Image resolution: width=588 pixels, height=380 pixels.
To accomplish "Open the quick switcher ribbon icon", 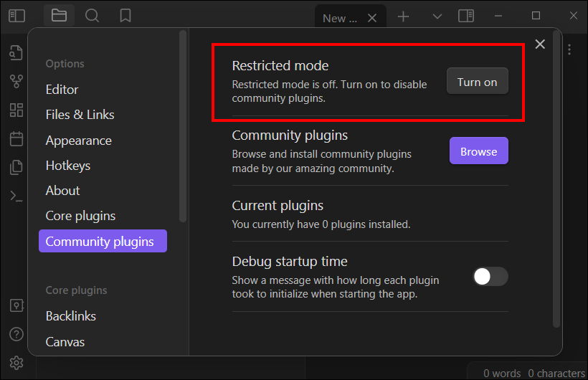I will pyautogui.click(x=16, y=52).
